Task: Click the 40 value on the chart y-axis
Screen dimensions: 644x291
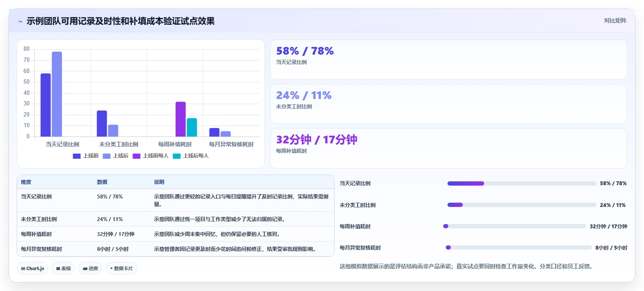Action: coord(26,93)
